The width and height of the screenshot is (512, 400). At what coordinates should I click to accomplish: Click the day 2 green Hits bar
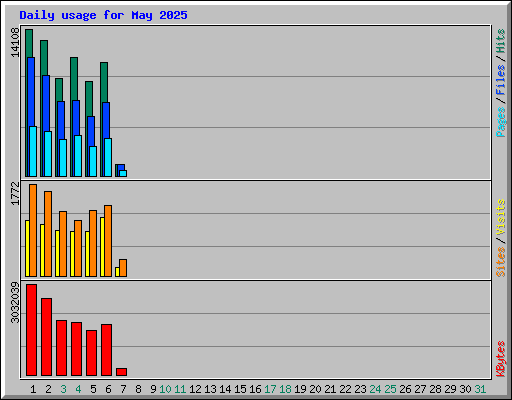pos(44,58)
